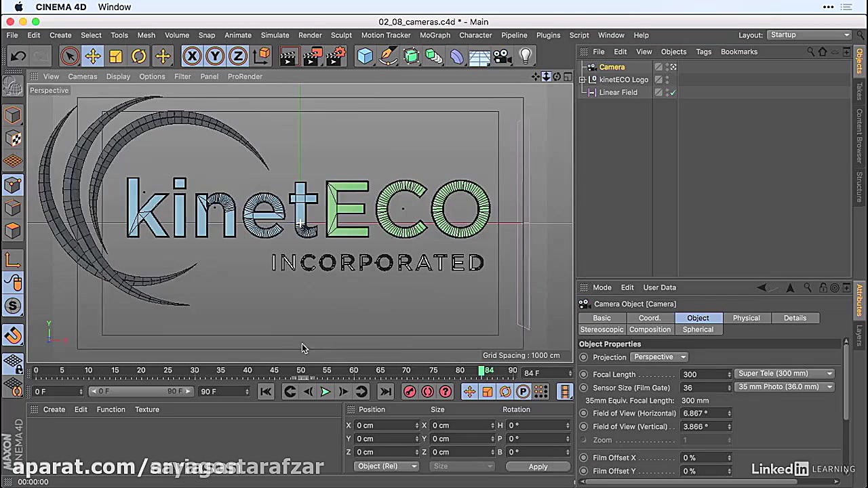Click the Focal Length input field
868x488 pixels.
pos(703,374)
